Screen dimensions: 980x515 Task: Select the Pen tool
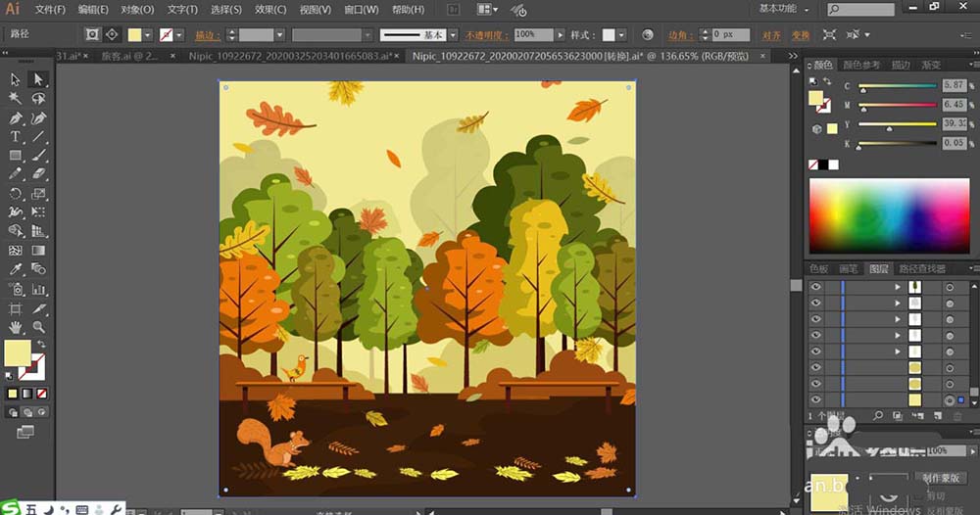click(x=16, y=118)
